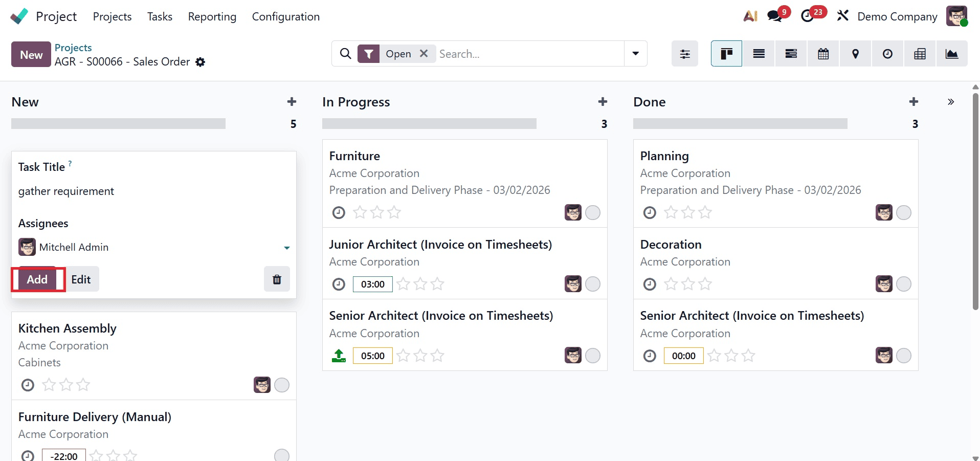This screenshot has width=980, height=461.
Task: Click the Add button for the new task
Action: tap(36, 279)
